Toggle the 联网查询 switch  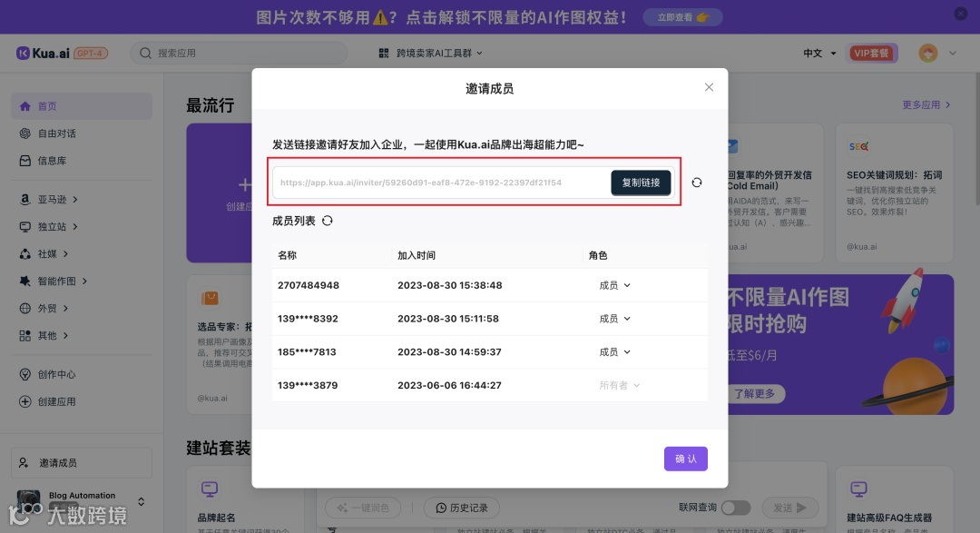737,508
